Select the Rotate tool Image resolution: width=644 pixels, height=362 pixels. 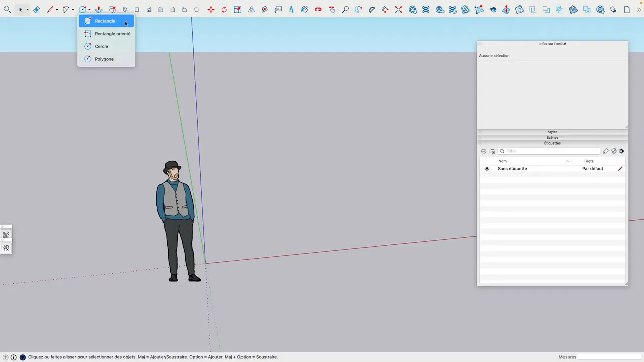[x=224, y=9]
